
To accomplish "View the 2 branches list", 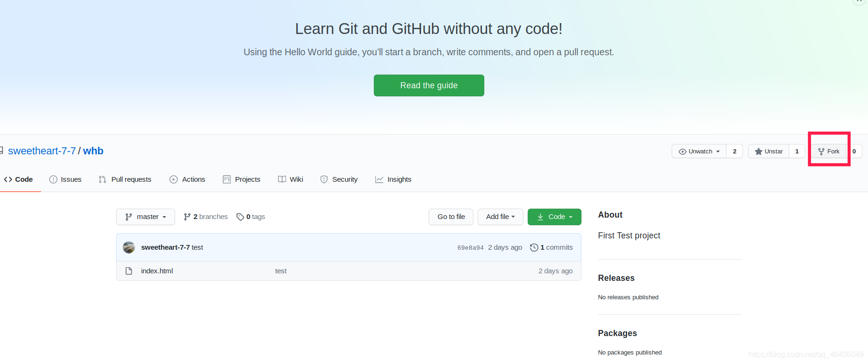I will point(206,217).
